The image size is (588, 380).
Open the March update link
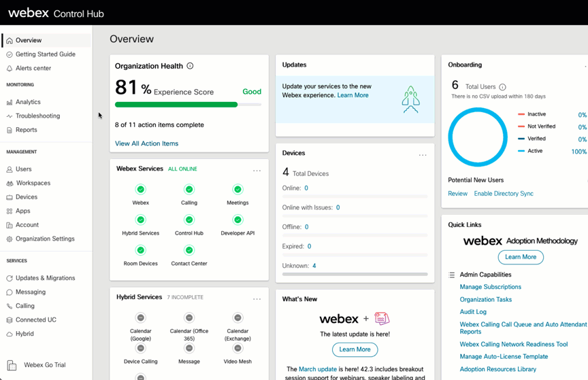pyautogui.click(x=318, y=369)
